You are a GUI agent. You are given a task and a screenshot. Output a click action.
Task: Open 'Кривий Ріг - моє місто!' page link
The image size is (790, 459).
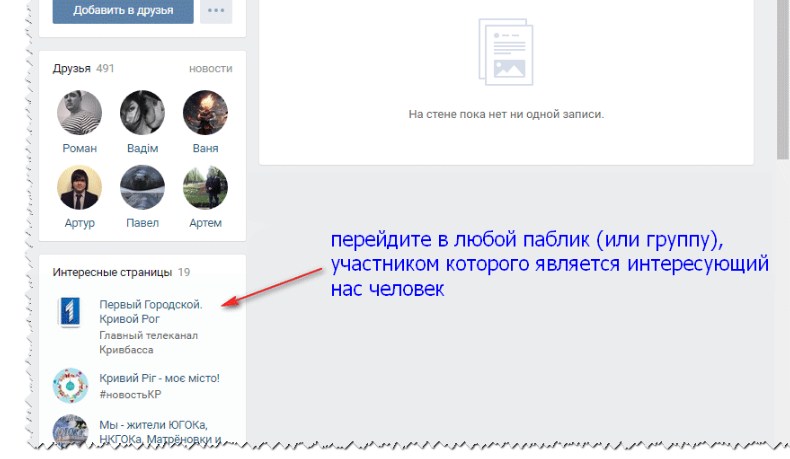point(159,378)
